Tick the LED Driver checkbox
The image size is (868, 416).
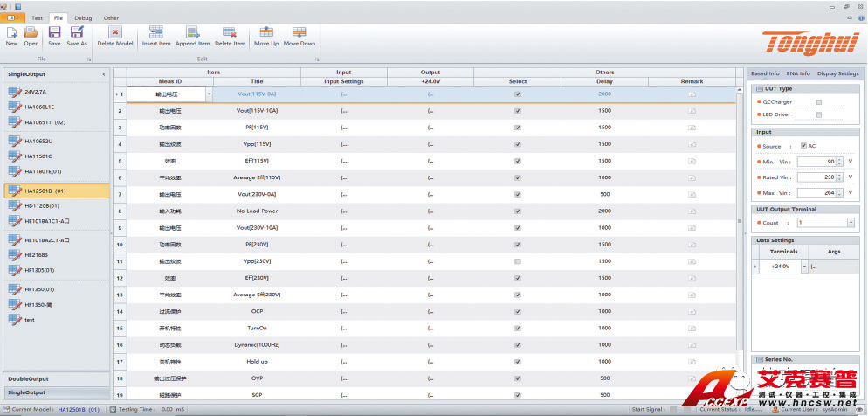click(818, 114)
